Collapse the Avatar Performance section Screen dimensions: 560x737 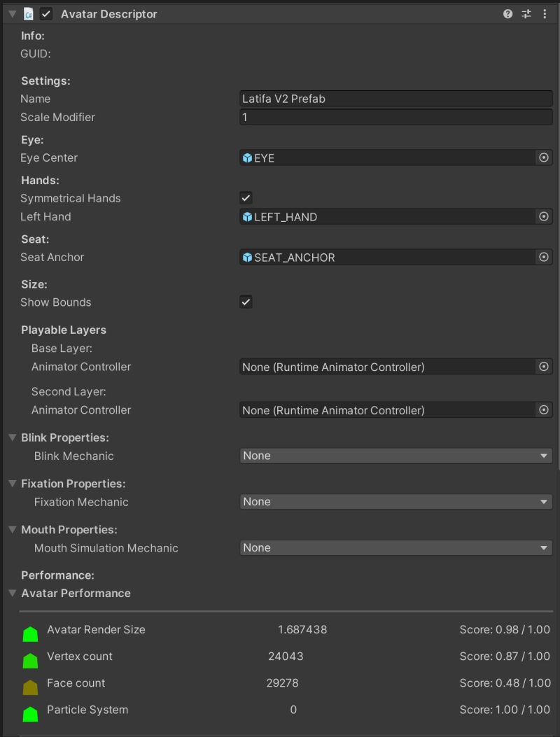(13, 593)
